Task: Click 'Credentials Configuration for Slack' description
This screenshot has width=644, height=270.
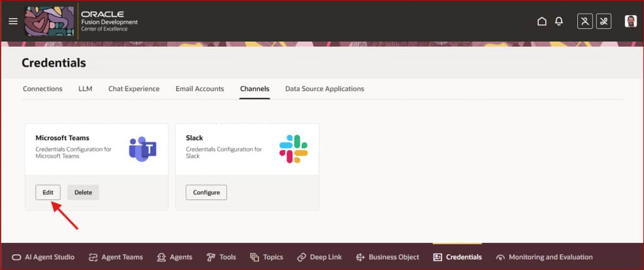Action: [224, 153]
